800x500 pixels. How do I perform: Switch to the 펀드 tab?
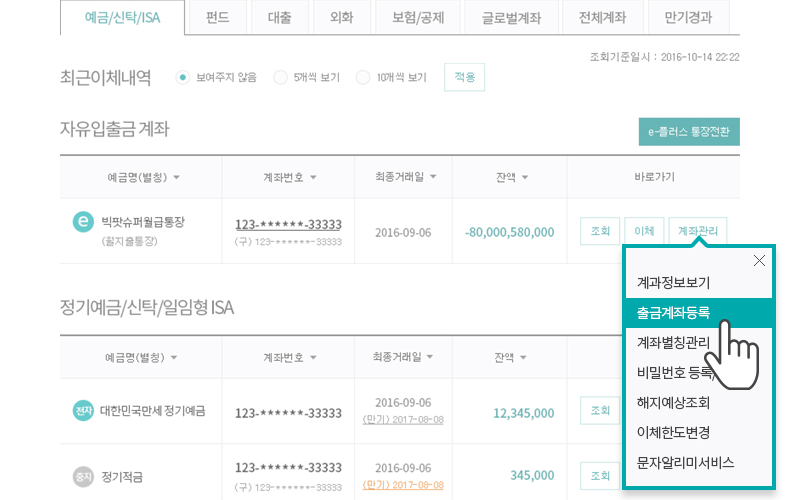(x=218, y=17)
